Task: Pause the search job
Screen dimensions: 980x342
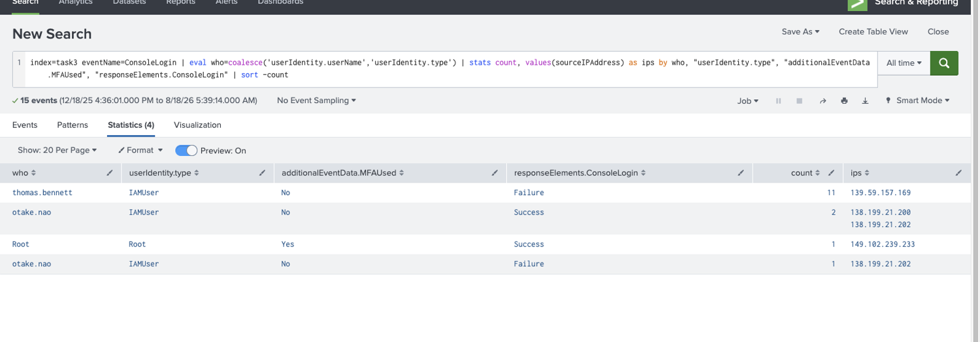Action: (x=778, y=101)
